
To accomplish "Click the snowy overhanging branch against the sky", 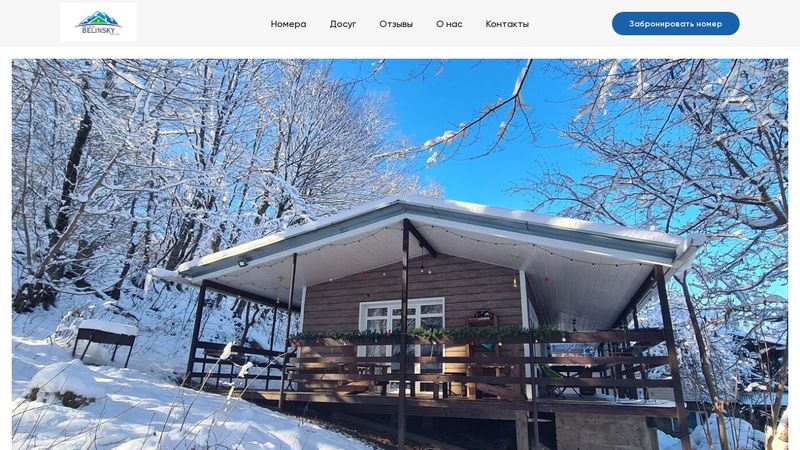I will tap(480, 117).
